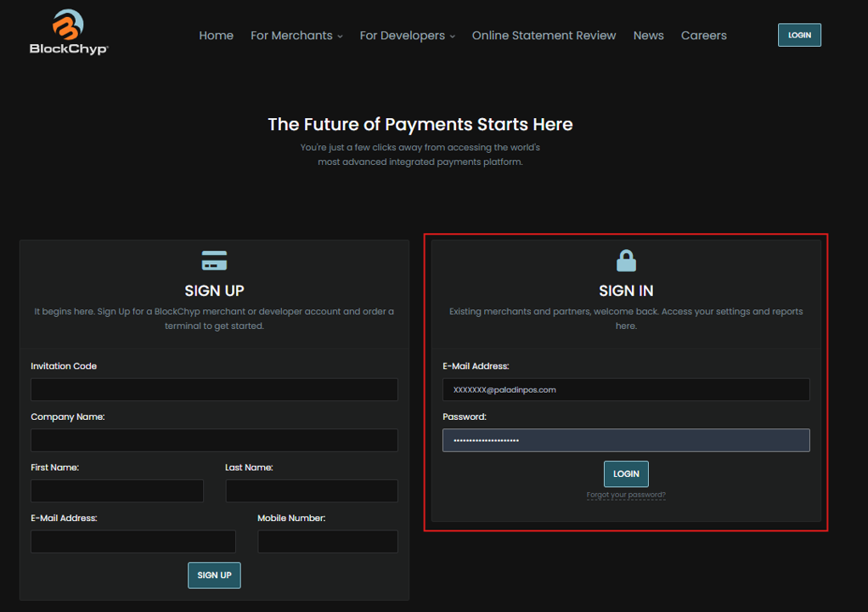Submit the SIGN UP button
The image size is (868, 612).
pos(214,575)
